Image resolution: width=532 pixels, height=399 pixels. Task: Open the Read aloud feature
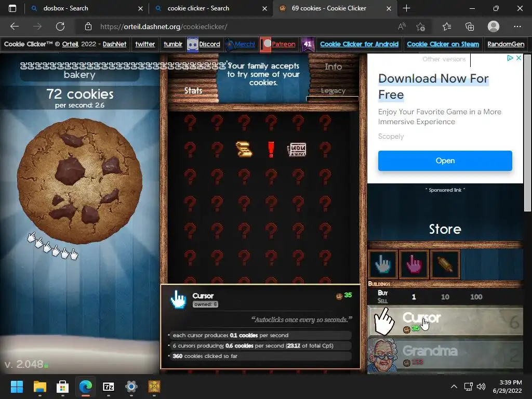[402, 26]
